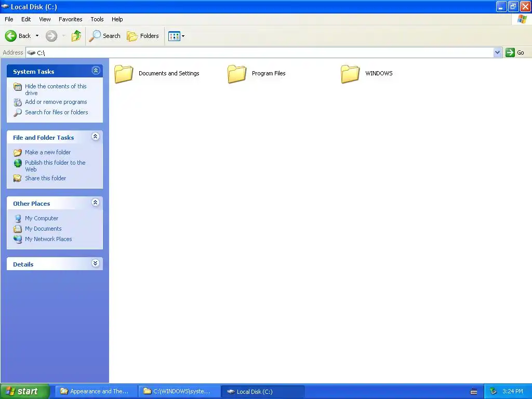The image size is (532, 399).
Task: Click the drive icon in the address bar
Action: coord(31,52)
